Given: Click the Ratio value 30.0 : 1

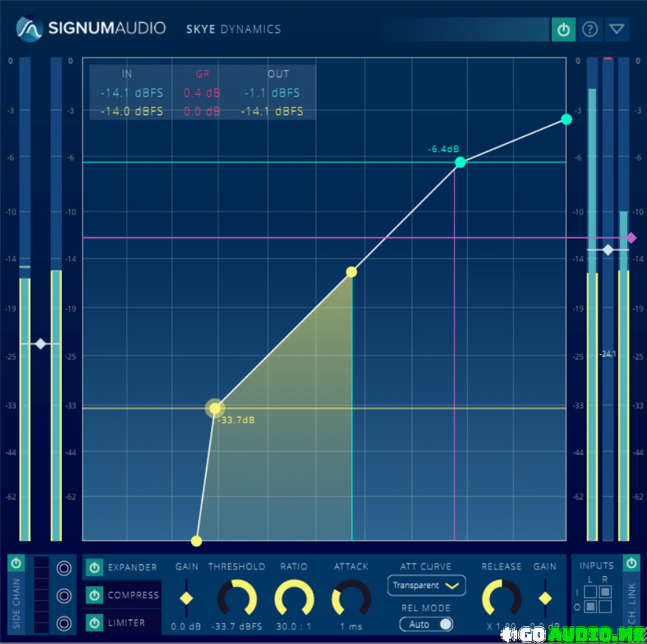Looking at the screenshot, I should (x=294, y=627).
